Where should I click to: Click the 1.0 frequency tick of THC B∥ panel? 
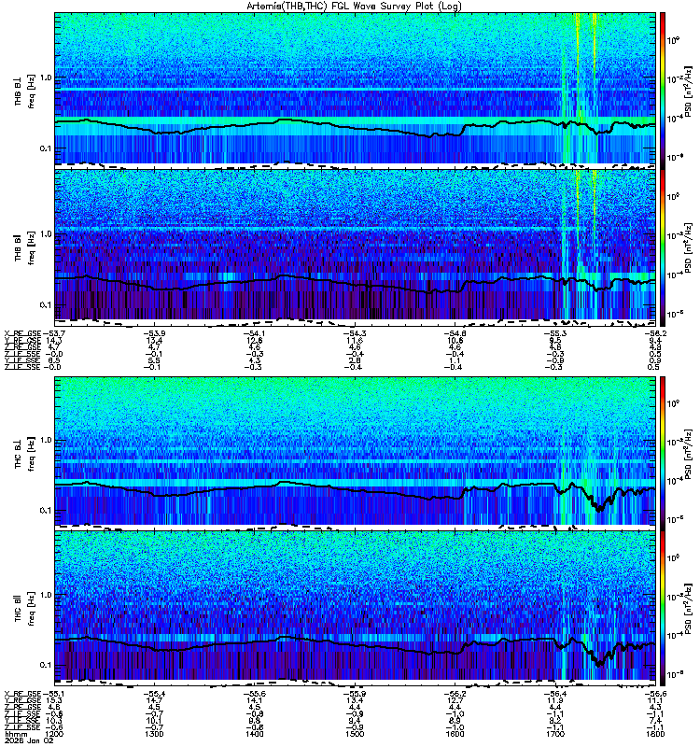(45, 595)
